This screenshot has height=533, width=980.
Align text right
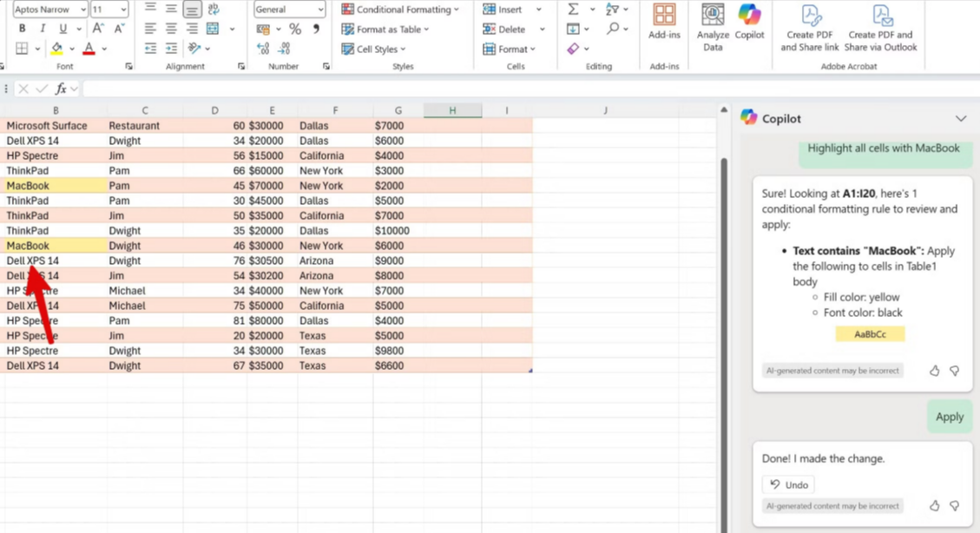tap(192, 29)
